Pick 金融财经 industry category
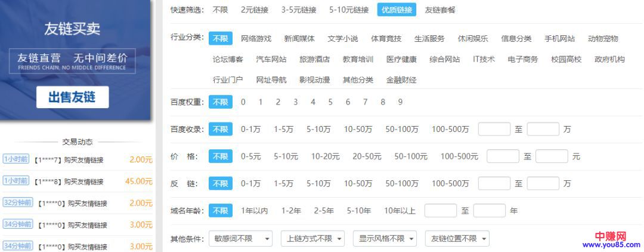This screenshot has width=644, height=252. (x=401, y=79)
